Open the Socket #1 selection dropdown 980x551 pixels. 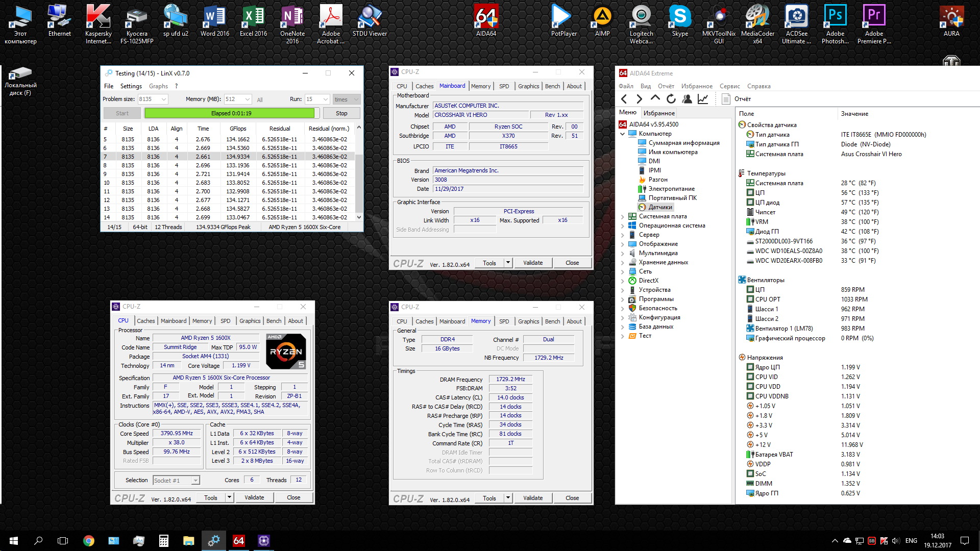pyautogui.click(x=195, y=481)
